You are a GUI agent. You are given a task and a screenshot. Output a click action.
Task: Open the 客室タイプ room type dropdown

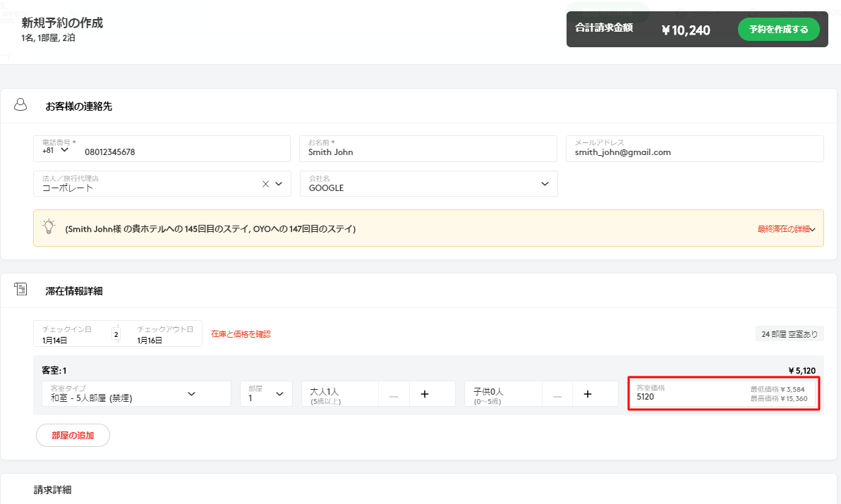click(x=136, y=393)
